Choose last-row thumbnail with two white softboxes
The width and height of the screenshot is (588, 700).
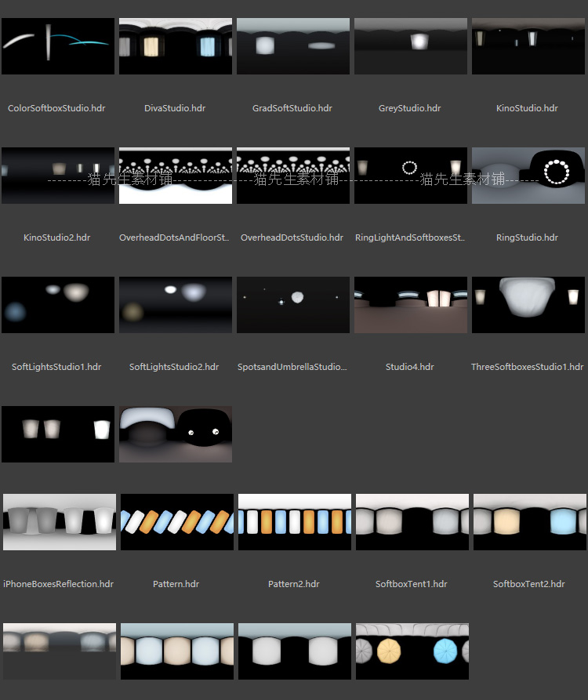[295, 651]
